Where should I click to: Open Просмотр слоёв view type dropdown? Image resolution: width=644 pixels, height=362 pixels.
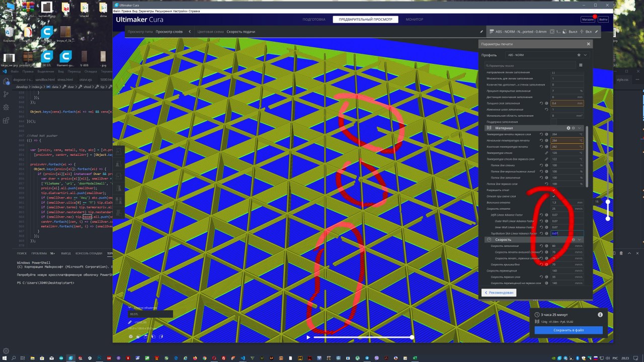(x=170, y=32)
